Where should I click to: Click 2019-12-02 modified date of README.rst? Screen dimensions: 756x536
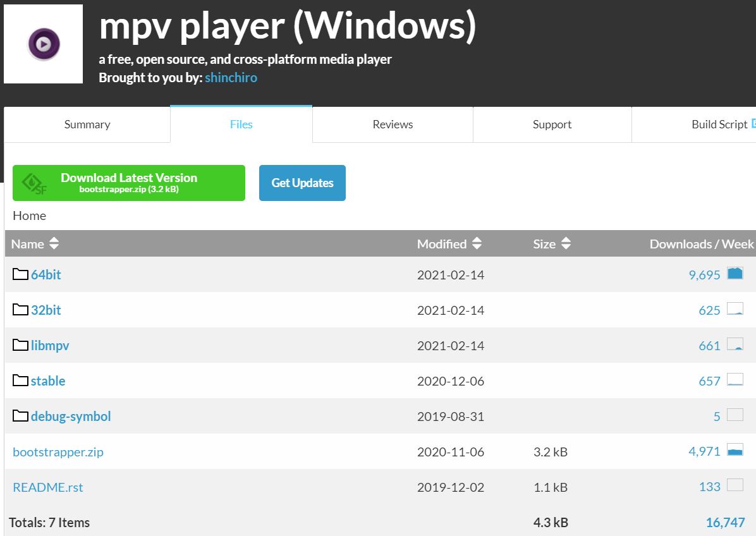pos(450,487)
